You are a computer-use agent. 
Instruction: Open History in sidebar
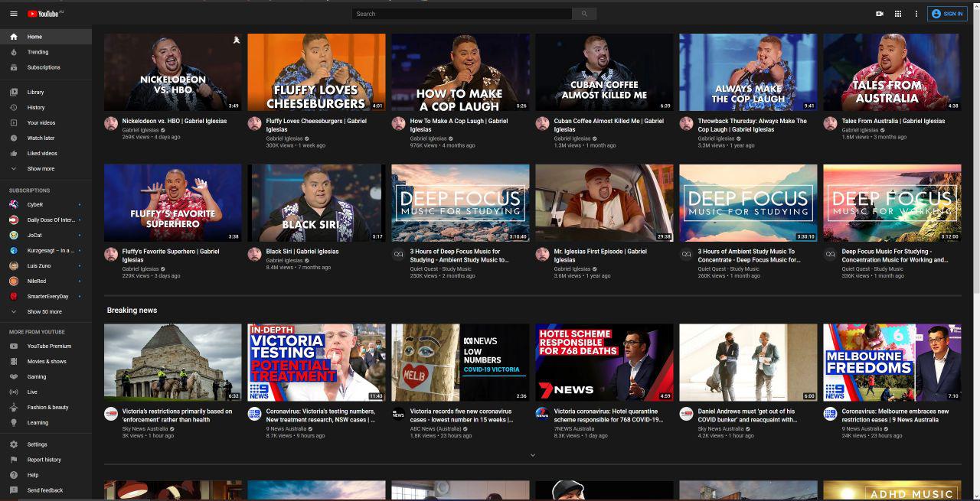tap(46, 107)
